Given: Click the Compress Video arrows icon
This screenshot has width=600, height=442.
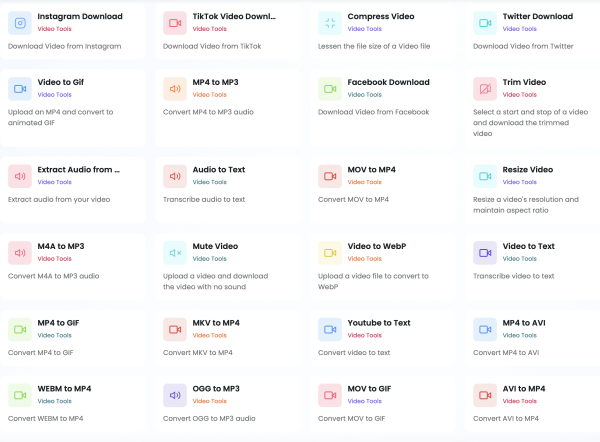Looking at the screenshot, I should (330, 22).
